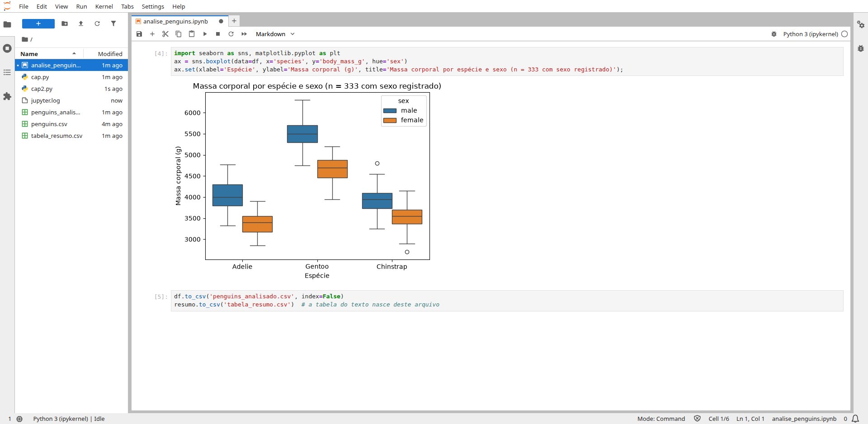Open the debugger bug icon in toolbar
Image resolution: width=868 pixels, height=424 pixels.
(774, 34)
